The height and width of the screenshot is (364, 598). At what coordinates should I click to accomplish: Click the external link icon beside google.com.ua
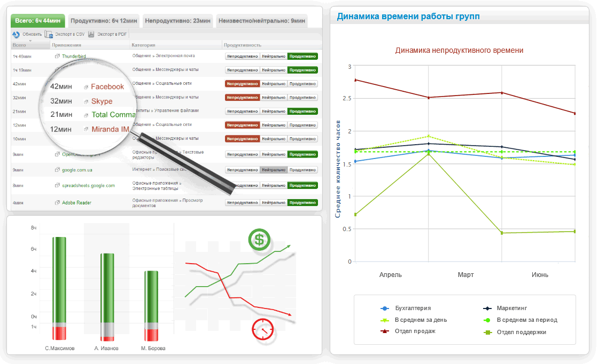pyautogui.click(x=57, y=170)
